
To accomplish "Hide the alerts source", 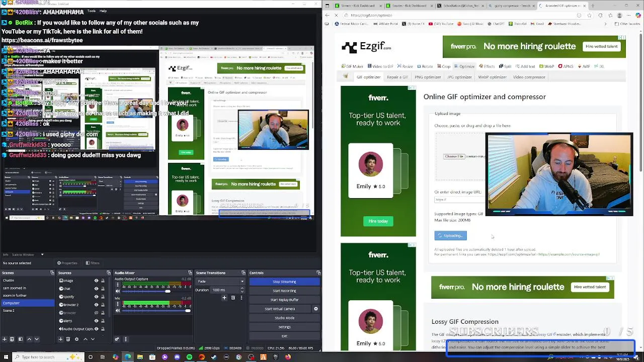I will tap(96, 321).
